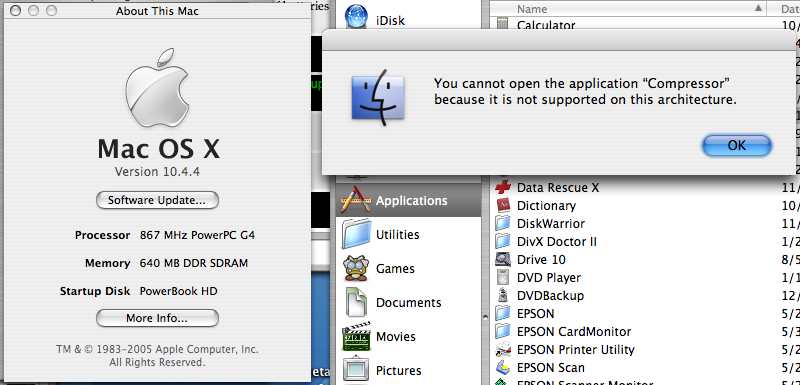Select DVDBackup app icon
The image size is (800, 385).
click(503, 295)
